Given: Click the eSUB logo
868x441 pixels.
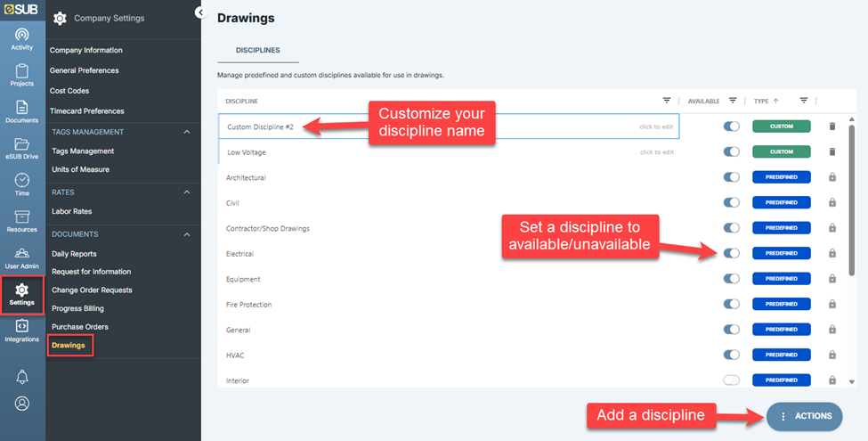Looking at the screenshot, I should [x=21, y=10].
